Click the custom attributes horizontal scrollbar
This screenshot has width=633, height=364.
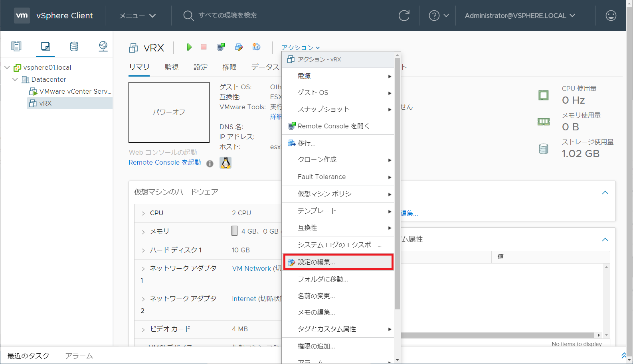click(497, 335)
